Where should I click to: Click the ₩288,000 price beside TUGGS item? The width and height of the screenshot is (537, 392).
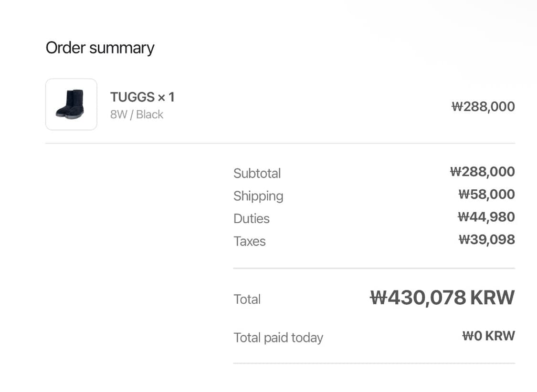(x=483, y=106)
